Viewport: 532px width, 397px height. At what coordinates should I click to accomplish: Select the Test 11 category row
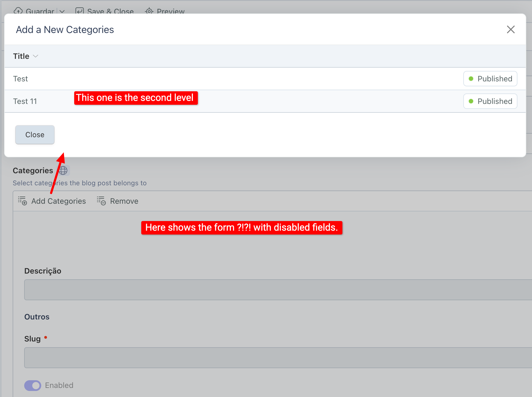[25, 101]
